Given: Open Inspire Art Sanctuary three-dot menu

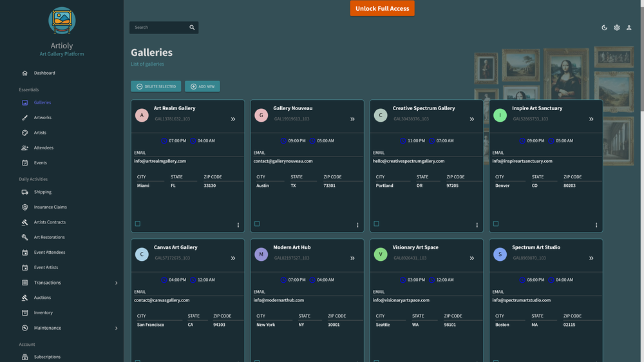Looking at the screenshot, I should tap(596, 225).
